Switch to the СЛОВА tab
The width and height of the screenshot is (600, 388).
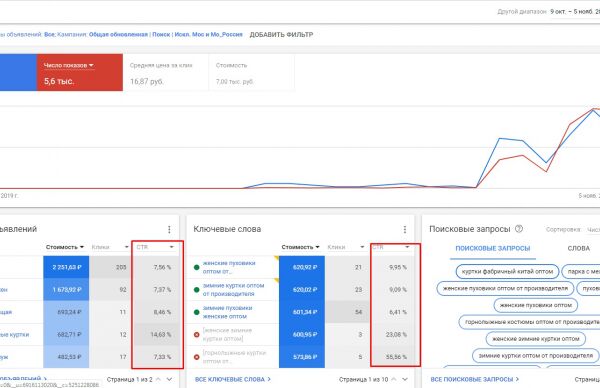point(579,248)
